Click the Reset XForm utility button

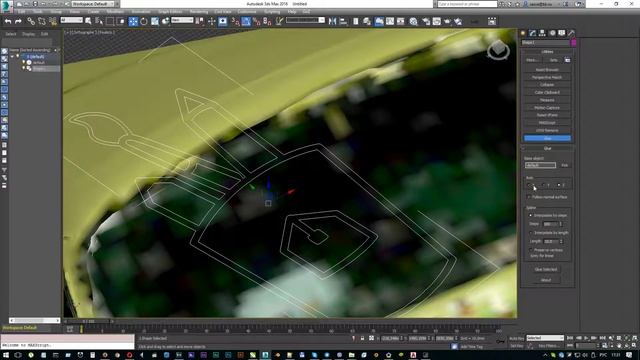(547, 115)
